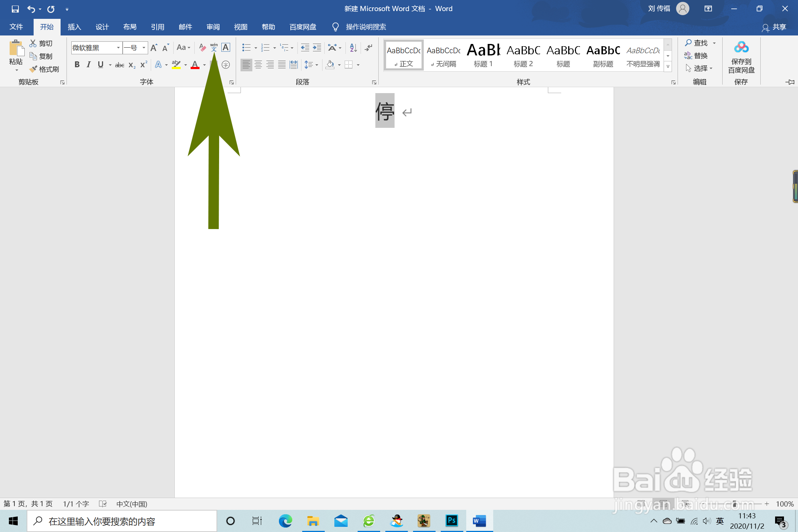Switch to the Review (审阅) tab
798x532 pixels.
(213, 27)
